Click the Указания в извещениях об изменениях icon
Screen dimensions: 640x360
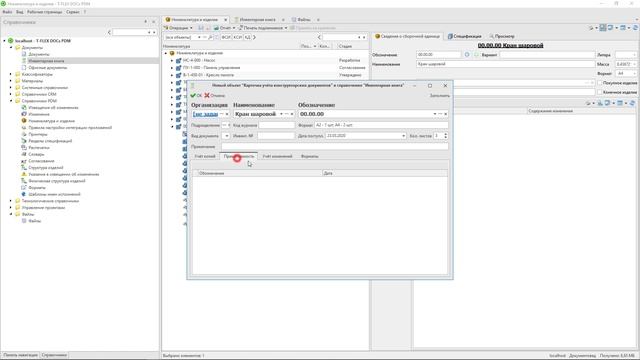[24, 174]
